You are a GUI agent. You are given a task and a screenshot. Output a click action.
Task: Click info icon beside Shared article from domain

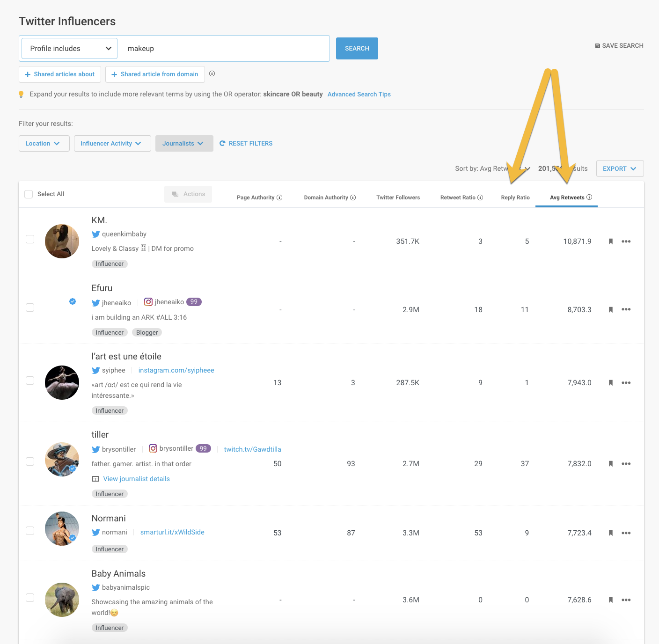(212, 74)
